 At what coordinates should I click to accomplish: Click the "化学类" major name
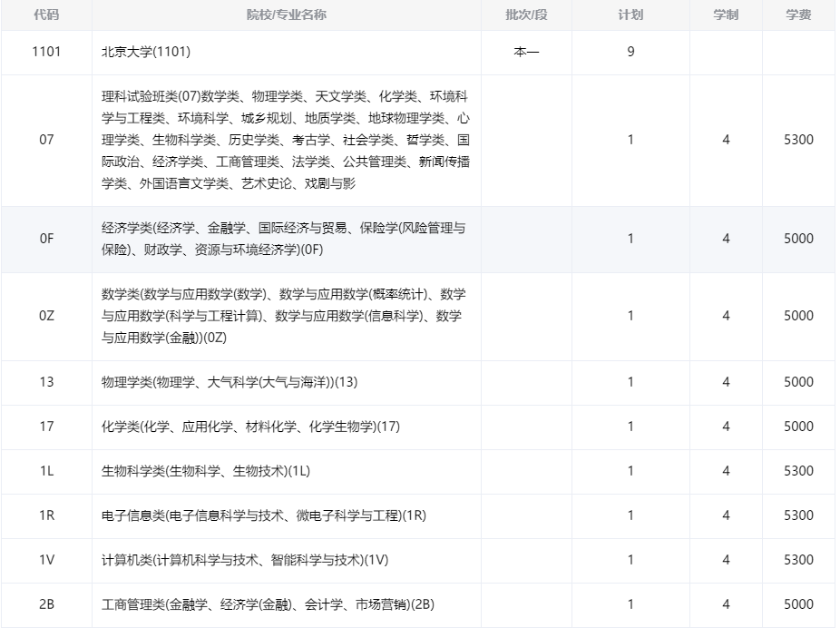click(x=250, y=427)
